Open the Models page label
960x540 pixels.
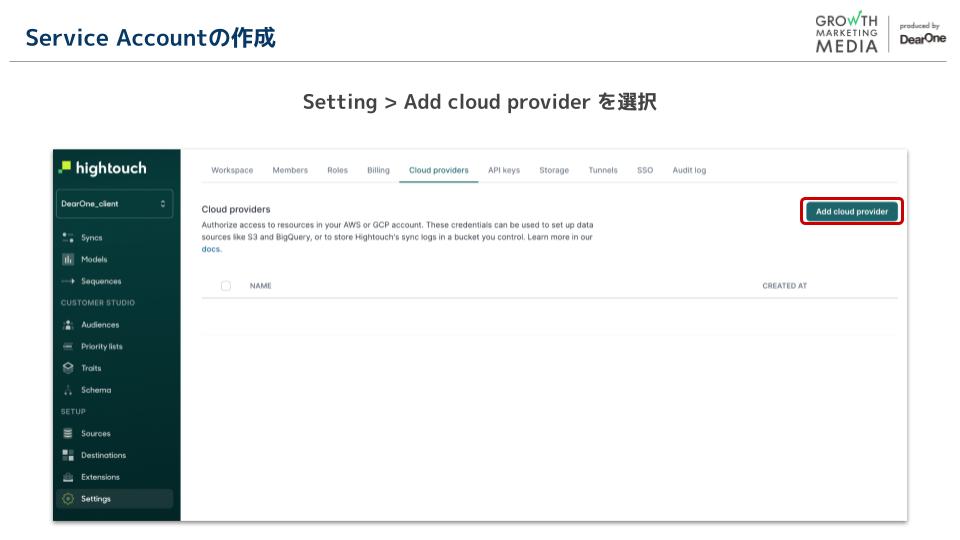tap(94, 260)
